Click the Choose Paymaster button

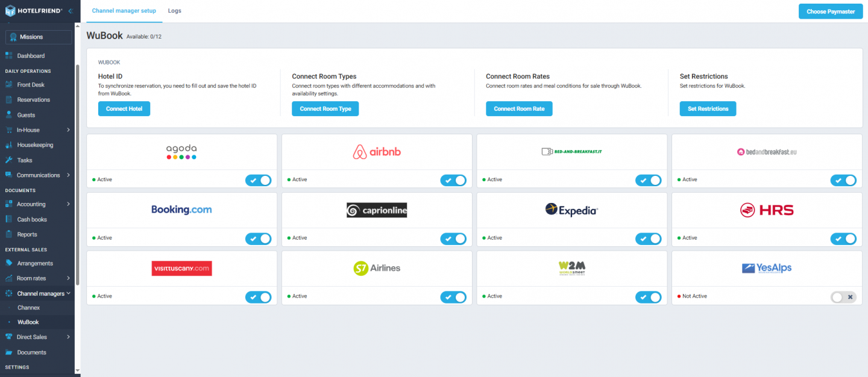coord(830,11)
